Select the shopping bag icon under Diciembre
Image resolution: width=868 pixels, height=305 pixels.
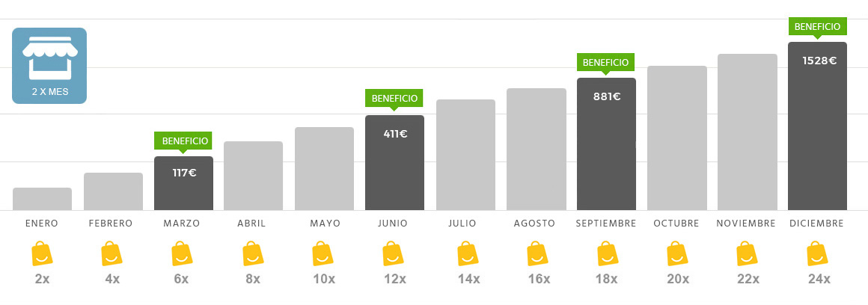817,253
